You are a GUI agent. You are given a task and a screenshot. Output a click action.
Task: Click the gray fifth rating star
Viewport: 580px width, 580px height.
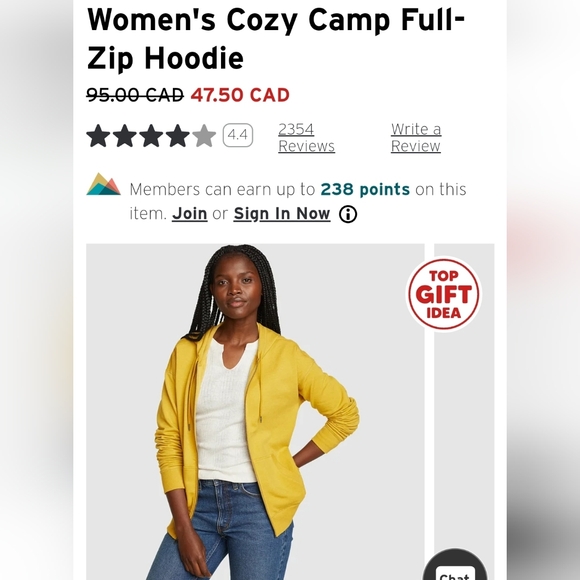pos(204,136)
